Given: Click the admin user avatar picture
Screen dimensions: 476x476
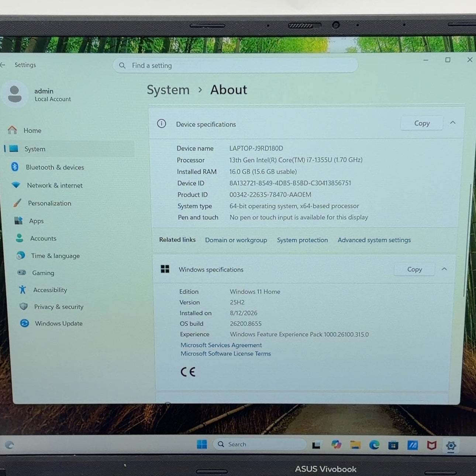Looking at the screenshot, I should [15, 94].
